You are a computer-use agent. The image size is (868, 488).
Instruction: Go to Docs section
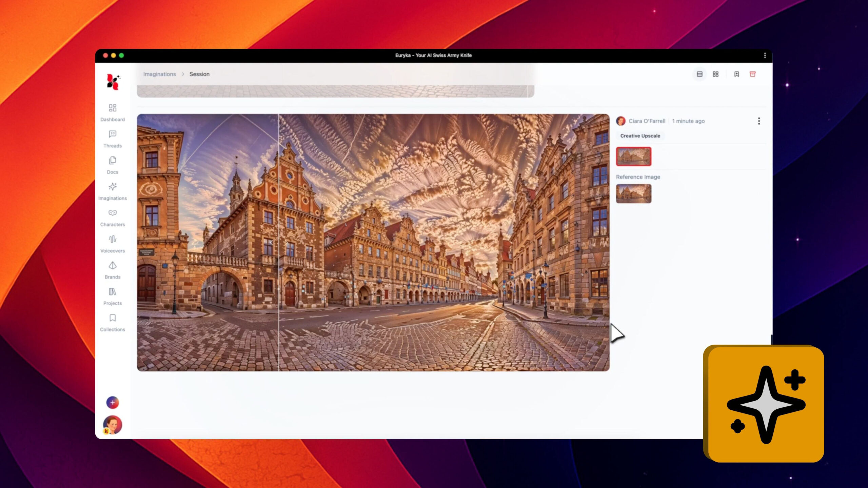[112, 161]
